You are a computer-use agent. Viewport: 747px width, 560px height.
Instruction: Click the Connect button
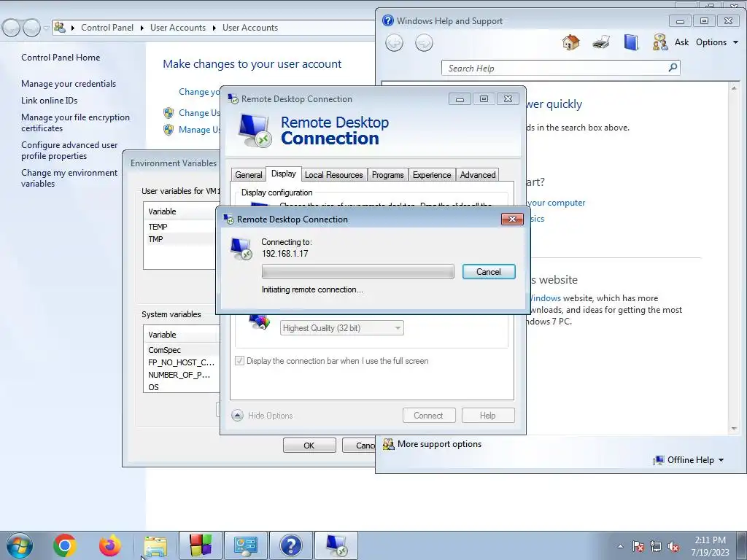point(428,415)
